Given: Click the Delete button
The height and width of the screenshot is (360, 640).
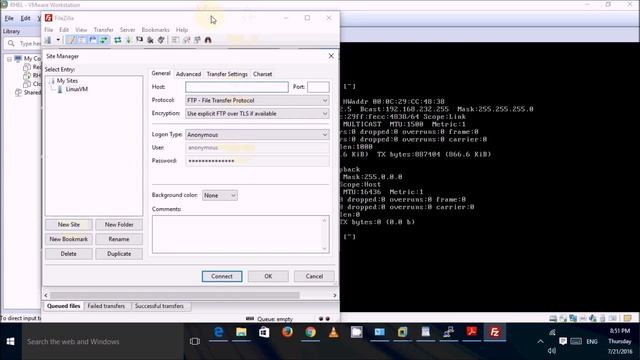Looking at the screenshot, I should tap(69, 254).
